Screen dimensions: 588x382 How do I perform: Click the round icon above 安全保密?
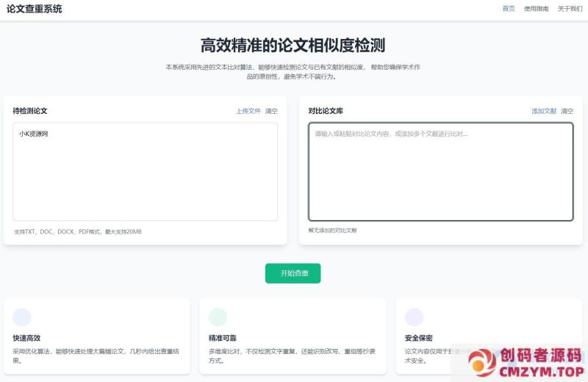coord(415,317)
